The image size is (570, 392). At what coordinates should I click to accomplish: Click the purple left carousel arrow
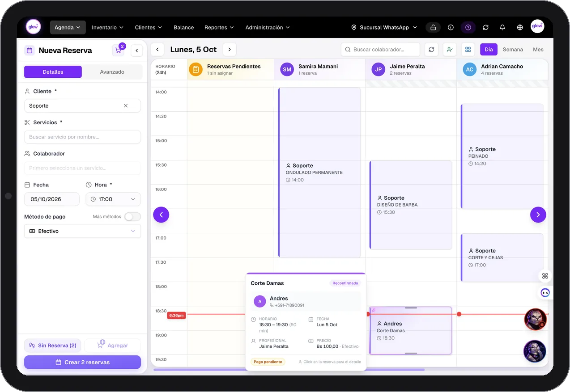(161, 215)
